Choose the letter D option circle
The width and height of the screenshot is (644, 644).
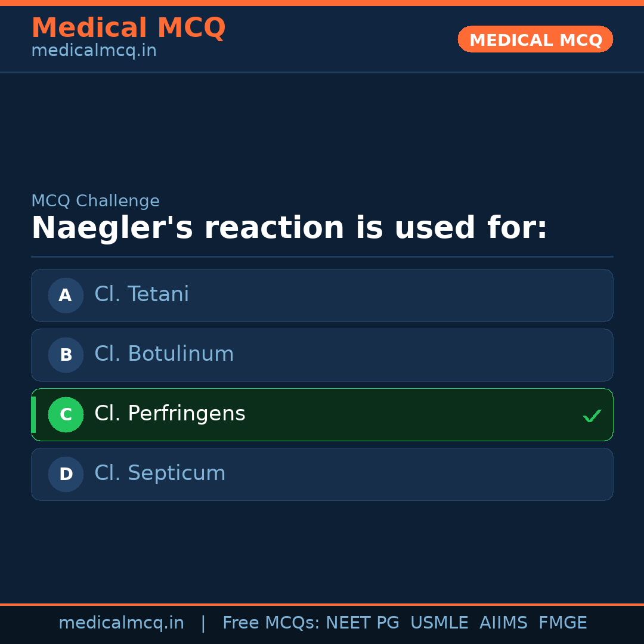(66, 474)
